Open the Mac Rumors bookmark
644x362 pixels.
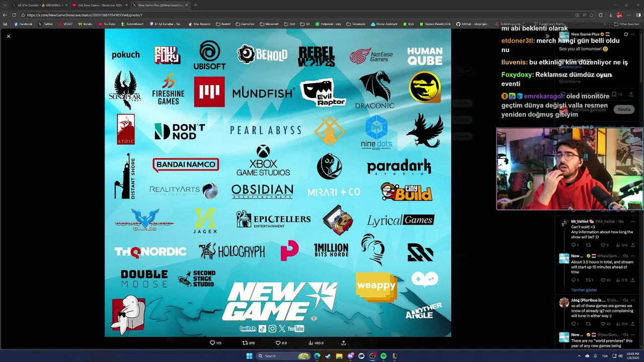click(200, 24)
